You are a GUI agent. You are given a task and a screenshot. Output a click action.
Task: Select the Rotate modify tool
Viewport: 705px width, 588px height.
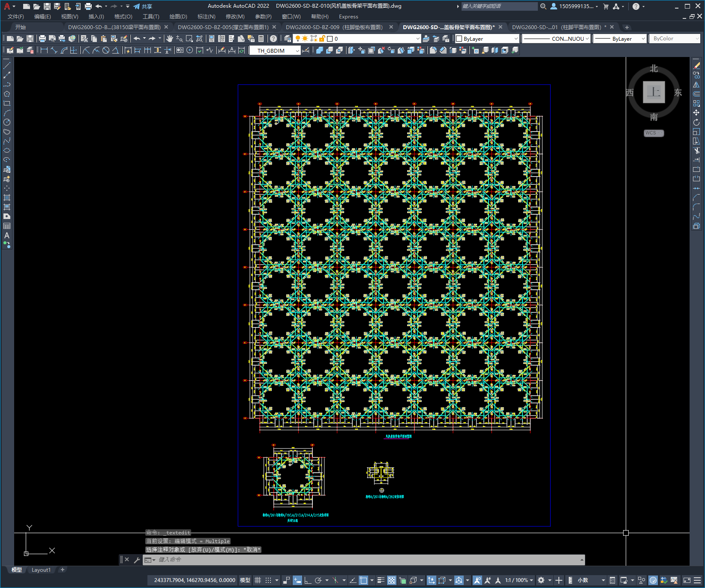tap(696, 122)
